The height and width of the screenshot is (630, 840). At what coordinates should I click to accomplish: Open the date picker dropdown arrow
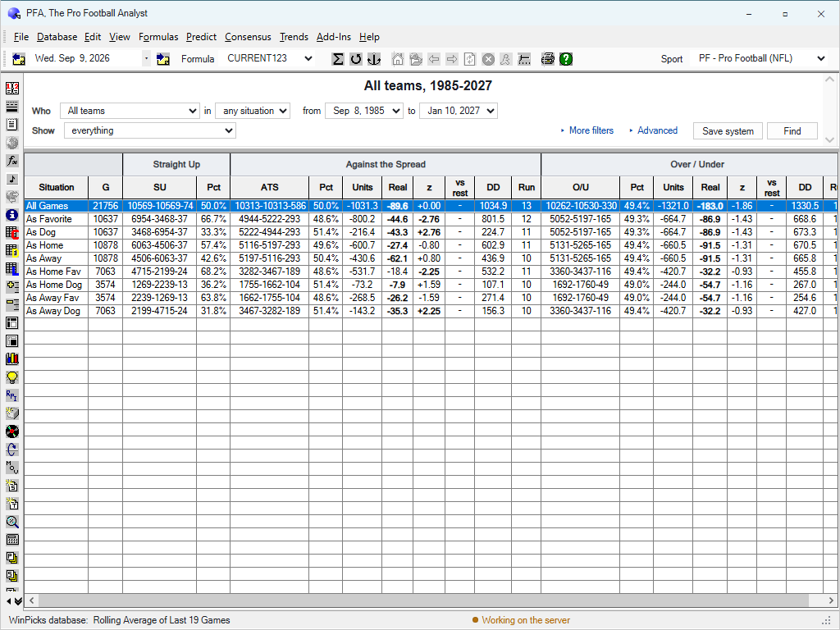coord(146,58)
